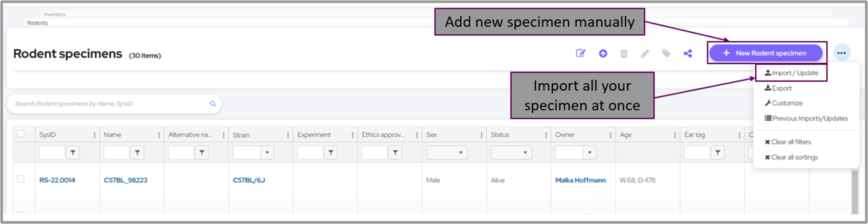Click the tag label icon
This screenshot has height=224, width=868.
pos(666,53)
